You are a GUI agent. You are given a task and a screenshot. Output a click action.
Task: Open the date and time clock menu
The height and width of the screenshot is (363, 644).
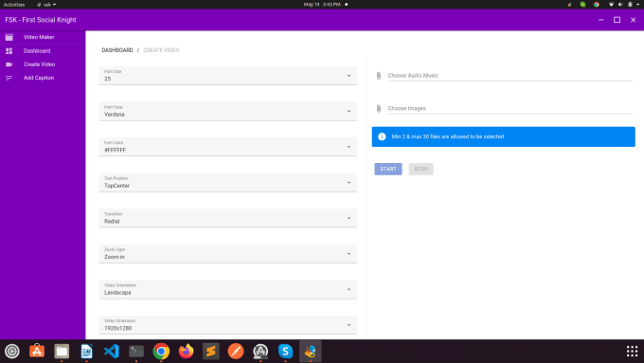(x=322, y=5)
